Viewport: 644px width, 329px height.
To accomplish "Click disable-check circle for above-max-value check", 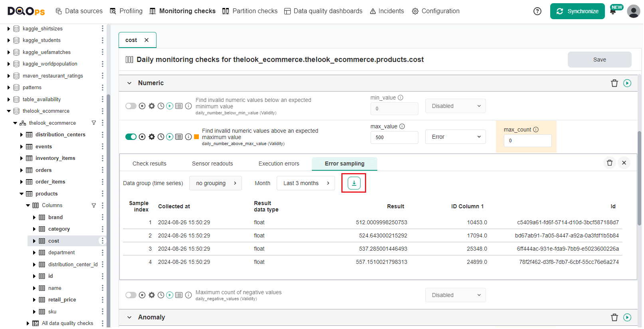I will click(142, 137).
